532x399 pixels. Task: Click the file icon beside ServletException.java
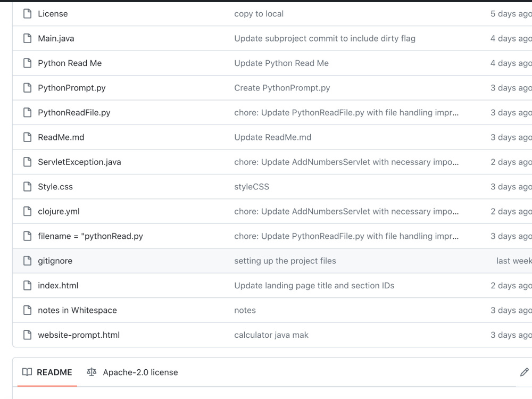tap(28, 162)
